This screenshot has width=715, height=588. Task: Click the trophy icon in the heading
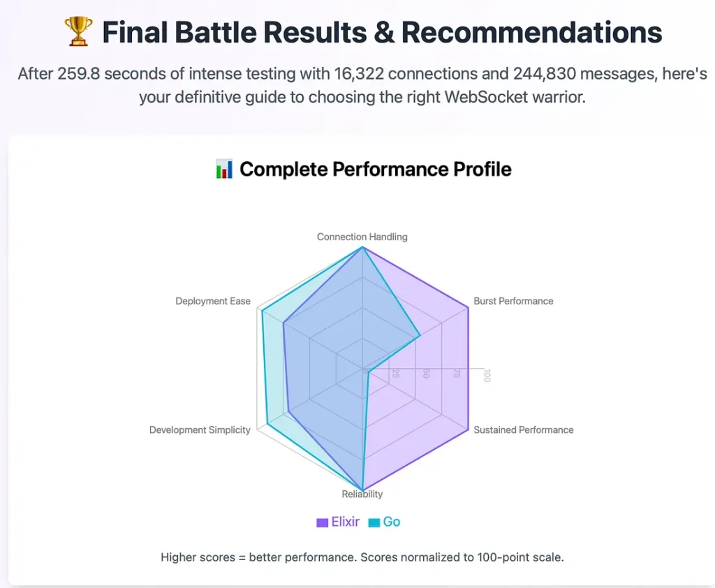75,32
